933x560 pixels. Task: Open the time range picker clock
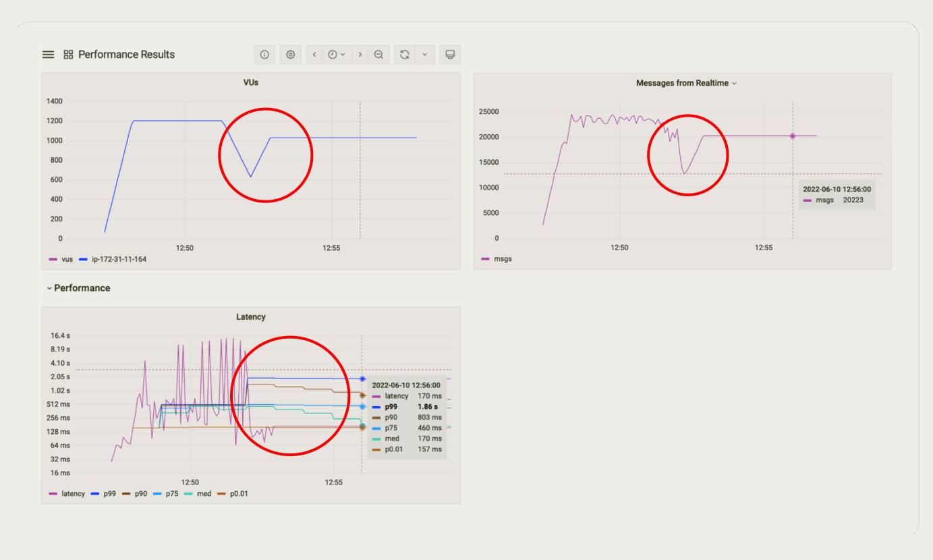[x=337, y=55]
